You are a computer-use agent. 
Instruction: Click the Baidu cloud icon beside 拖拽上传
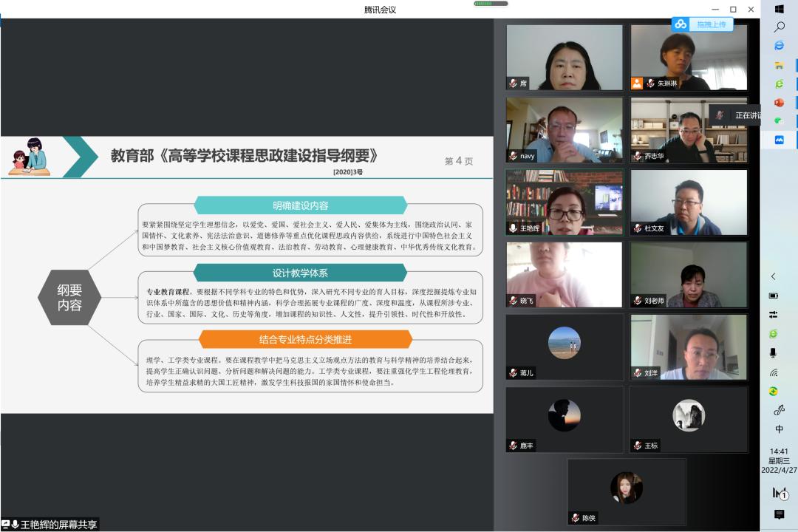click(x=681, y=24)
